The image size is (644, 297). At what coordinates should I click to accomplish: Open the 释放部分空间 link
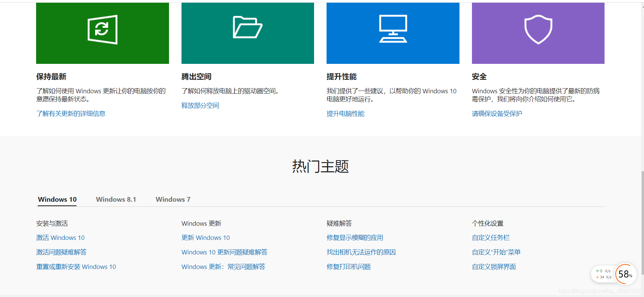[200, 105]
